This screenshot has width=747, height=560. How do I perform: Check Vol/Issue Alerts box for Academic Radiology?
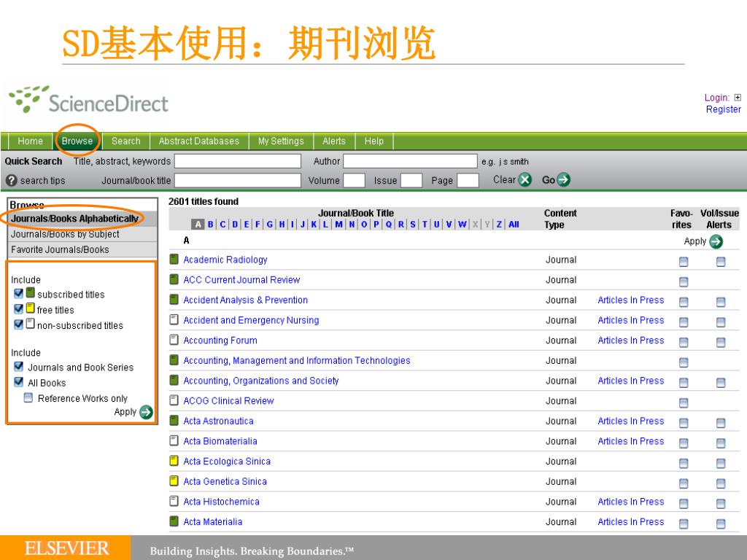pyautogui.click(x=721, y=262)
